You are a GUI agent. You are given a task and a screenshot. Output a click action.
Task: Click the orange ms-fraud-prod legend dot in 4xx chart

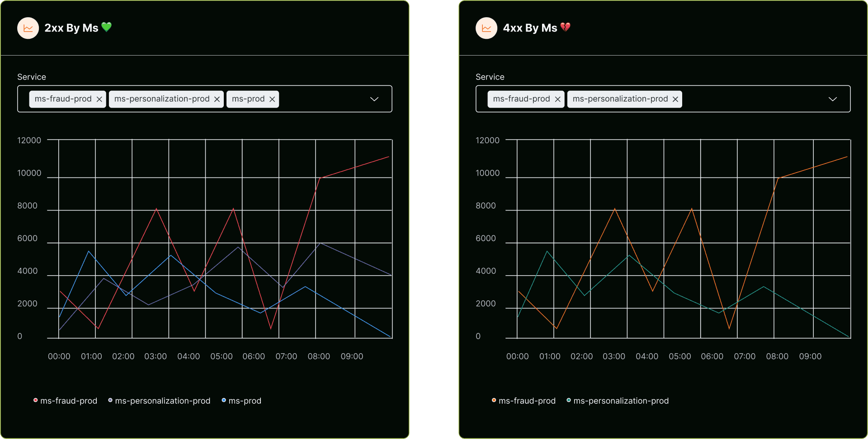[x=494, y=400]
